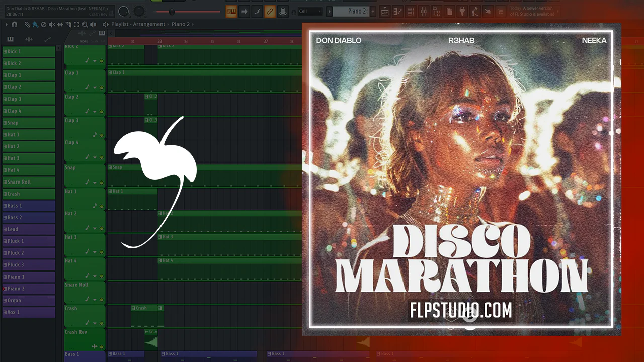Viewport: 644px width, 362px height.
Task: Show automation clips tab in the picker panel
Action: (48, 39)
